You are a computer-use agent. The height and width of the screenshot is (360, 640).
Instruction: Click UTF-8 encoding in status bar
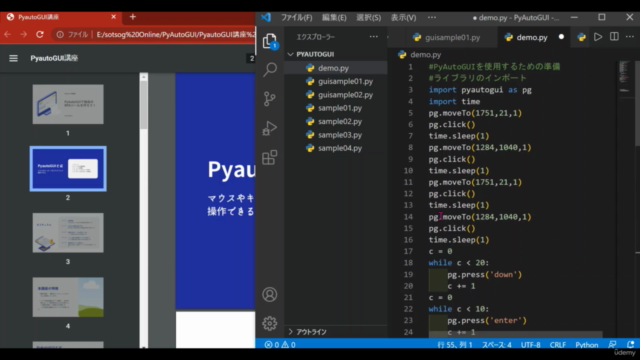click(x=530, y=344)
